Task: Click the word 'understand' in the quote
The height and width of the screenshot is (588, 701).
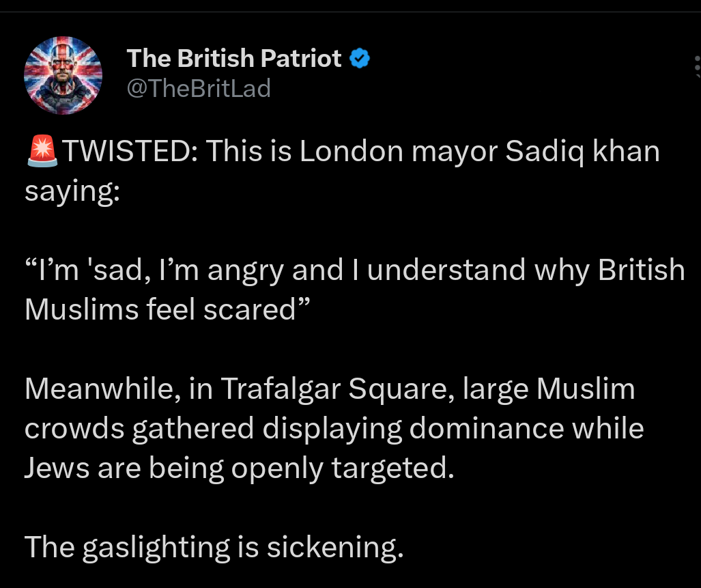Action: [x=446, y=270]
